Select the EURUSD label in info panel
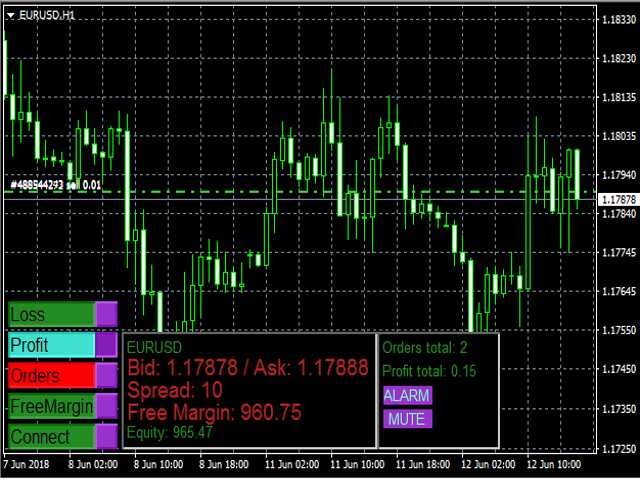 154,348
